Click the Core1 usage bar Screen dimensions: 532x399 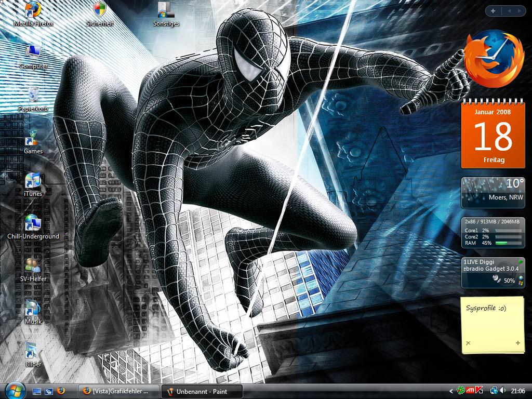tap(508, 230)
